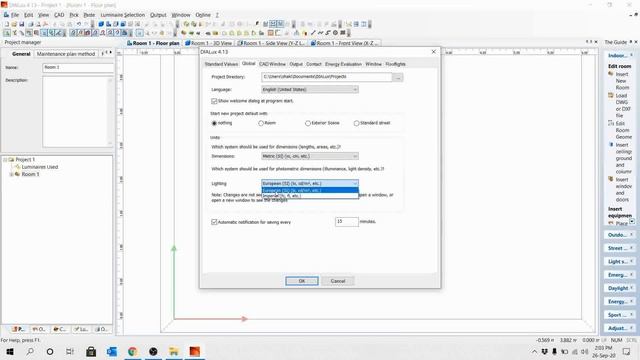Switch to Maintenance plan method tab
This screenshot has height=360, width=640.
(x=66, y=54)
